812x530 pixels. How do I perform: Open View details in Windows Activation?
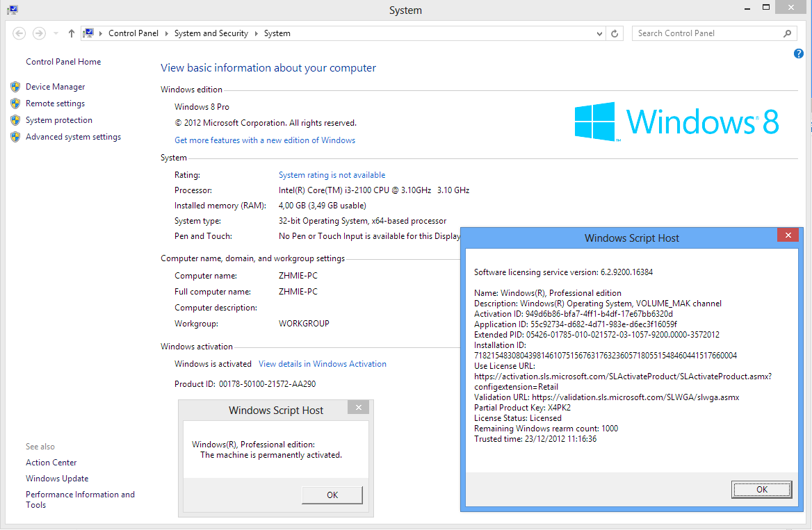323,364
